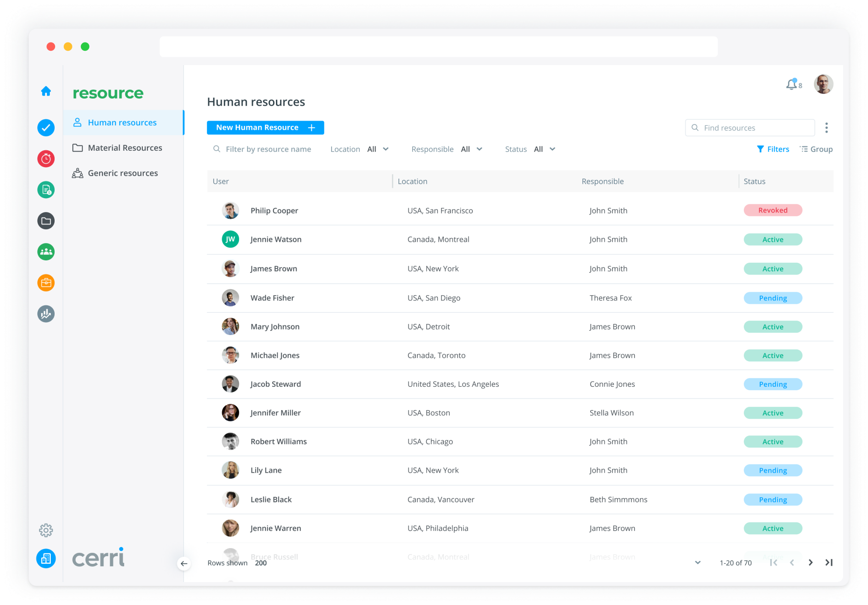Click the home icon in the sidebar
This screenshot has width=868, height=605.
46,91
